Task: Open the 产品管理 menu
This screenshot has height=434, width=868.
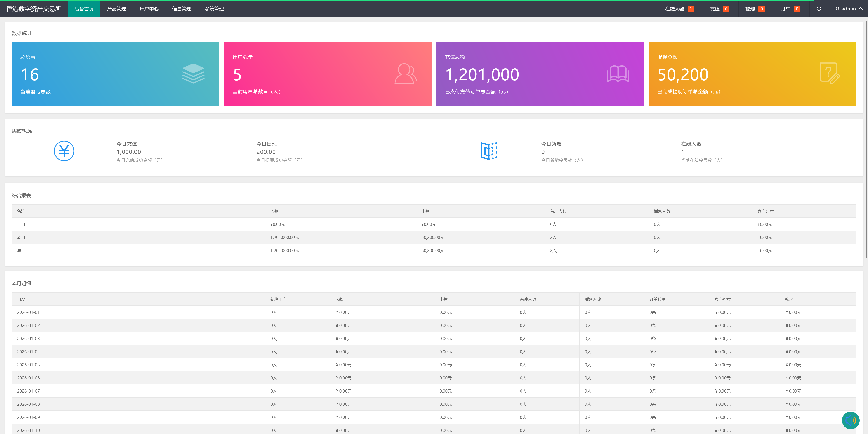Action: click(117, 9)
